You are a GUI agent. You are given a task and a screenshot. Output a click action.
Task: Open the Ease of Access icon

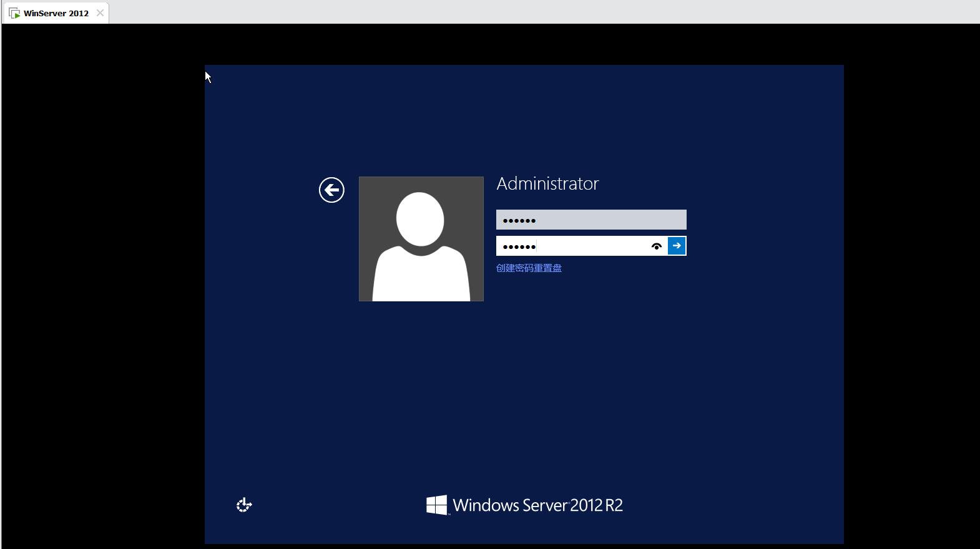244,505
